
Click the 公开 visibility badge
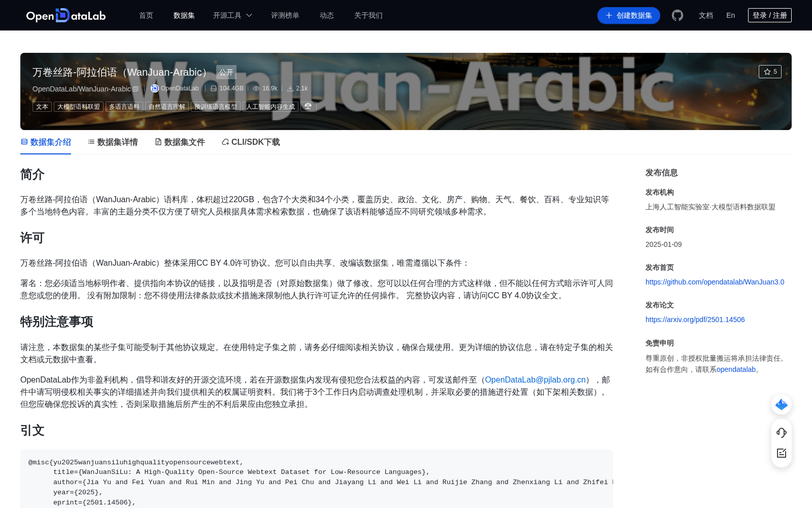click(x=226, y=72)
